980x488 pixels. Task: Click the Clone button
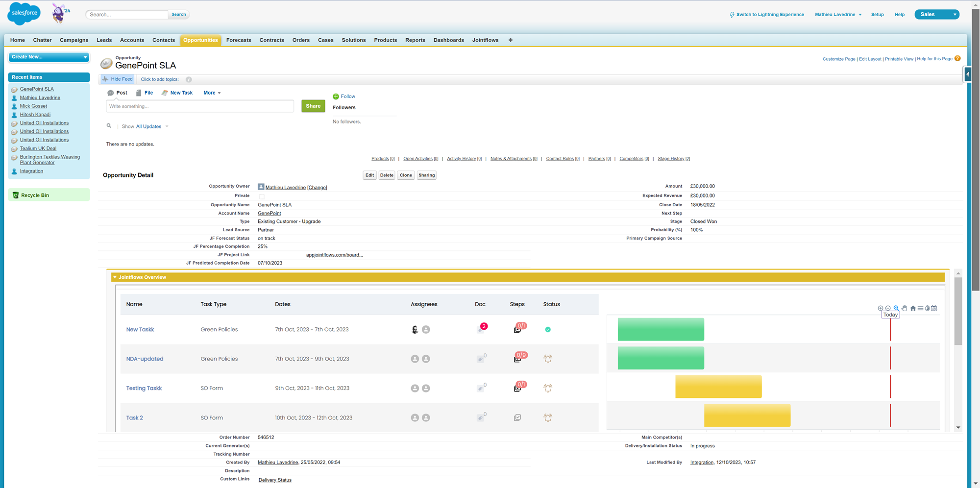tap(406, 175)
